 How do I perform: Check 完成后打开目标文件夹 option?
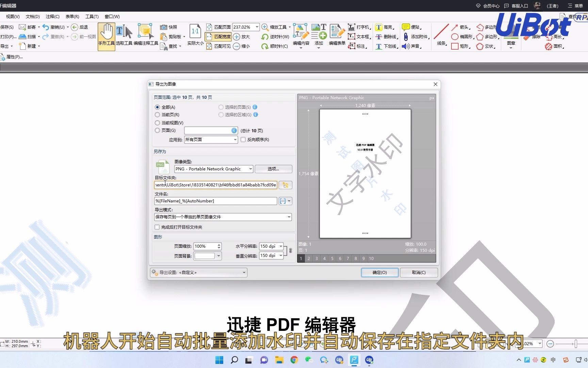pos(157,227)
